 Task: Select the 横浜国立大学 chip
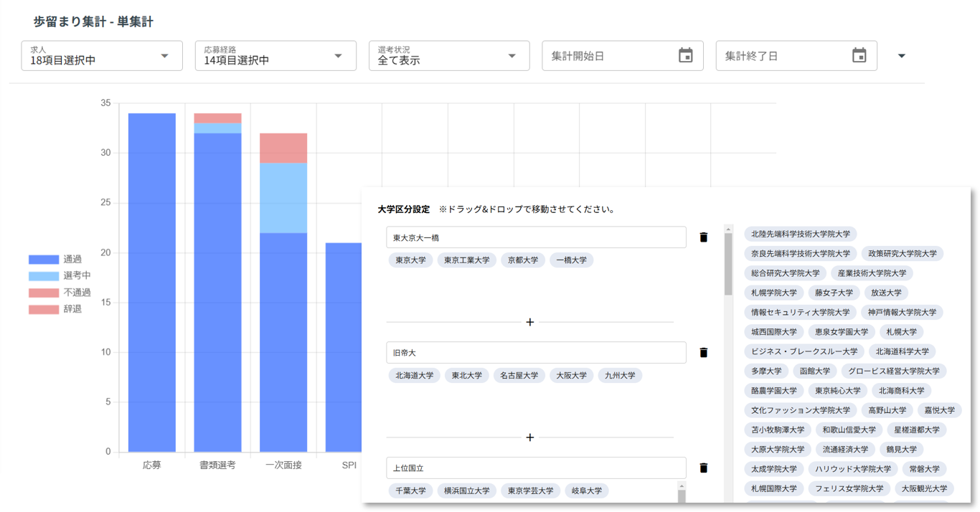(x=467, y=491)
